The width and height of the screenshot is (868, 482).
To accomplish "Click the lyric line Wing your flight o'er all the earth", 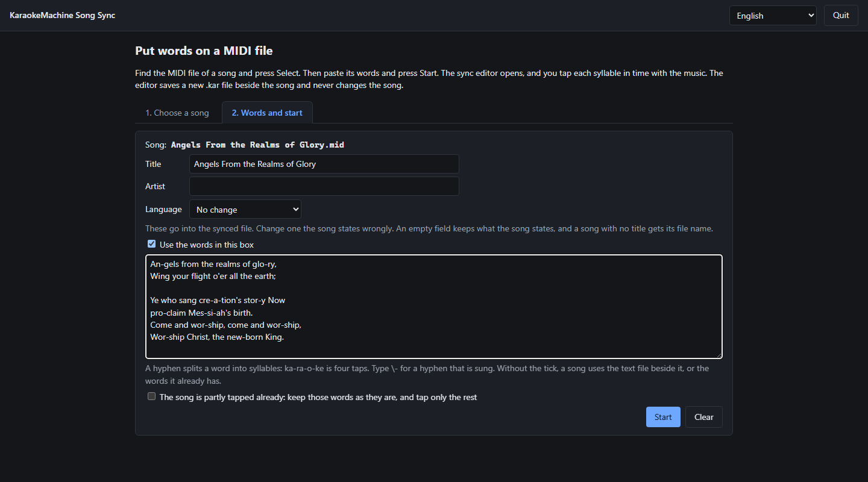I will pyautogui.click(x=213, y=276).
